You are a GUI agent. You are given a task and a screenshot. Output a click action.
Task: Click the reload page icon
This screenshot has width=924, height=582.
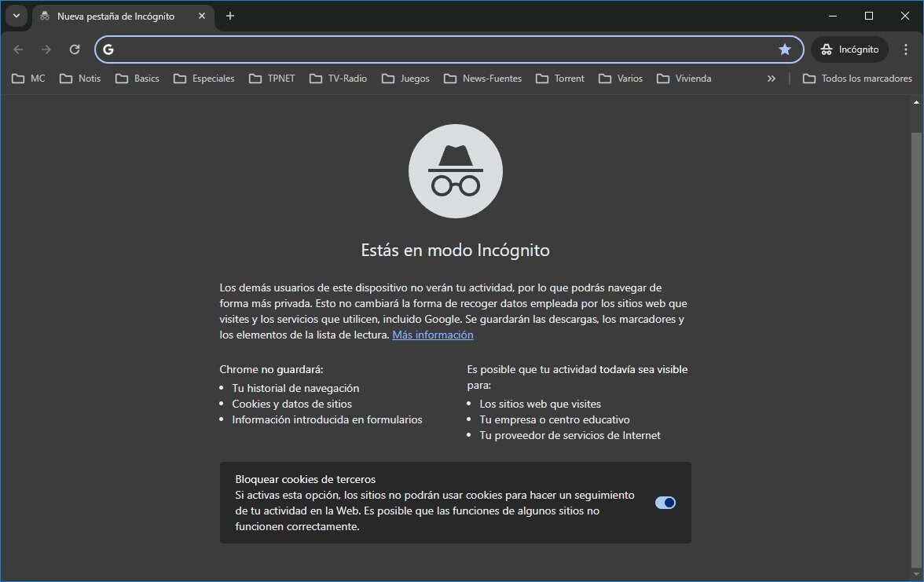click(75, 49)
